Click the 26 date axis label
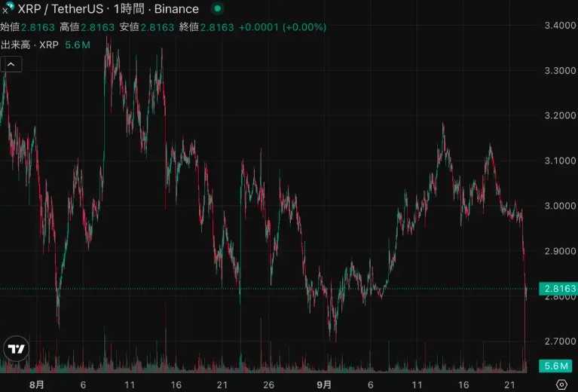 point(269,385)
